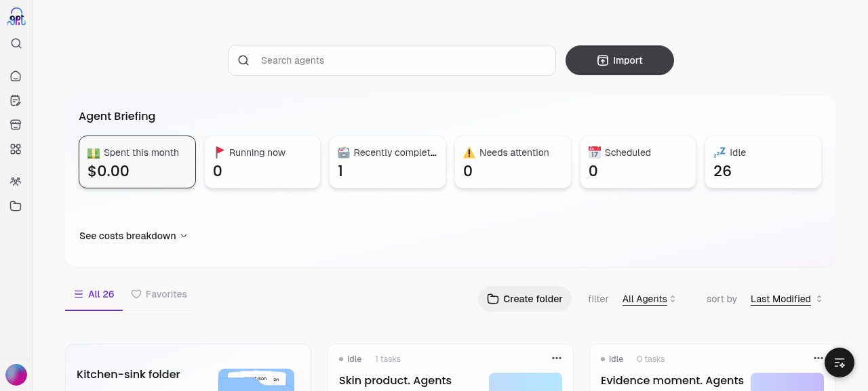868x391 pixels.
Task: Open Evidence moment agent more options
Action: [x=818, y=358]
